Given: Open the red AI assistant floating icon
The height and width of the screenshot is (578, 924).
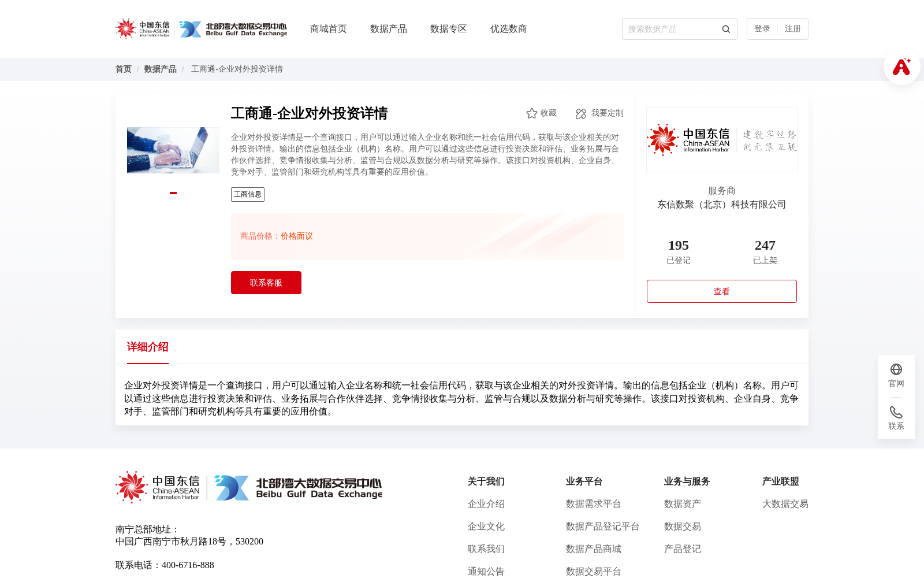Looking at the screenshot, I should pos(901,66).
